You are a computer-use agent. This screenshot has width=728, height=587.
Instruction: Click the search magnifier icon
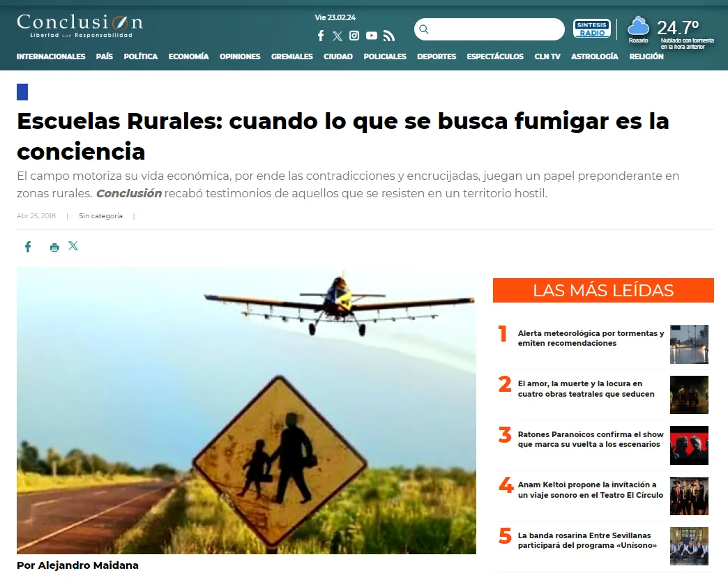tap(424, 29)
